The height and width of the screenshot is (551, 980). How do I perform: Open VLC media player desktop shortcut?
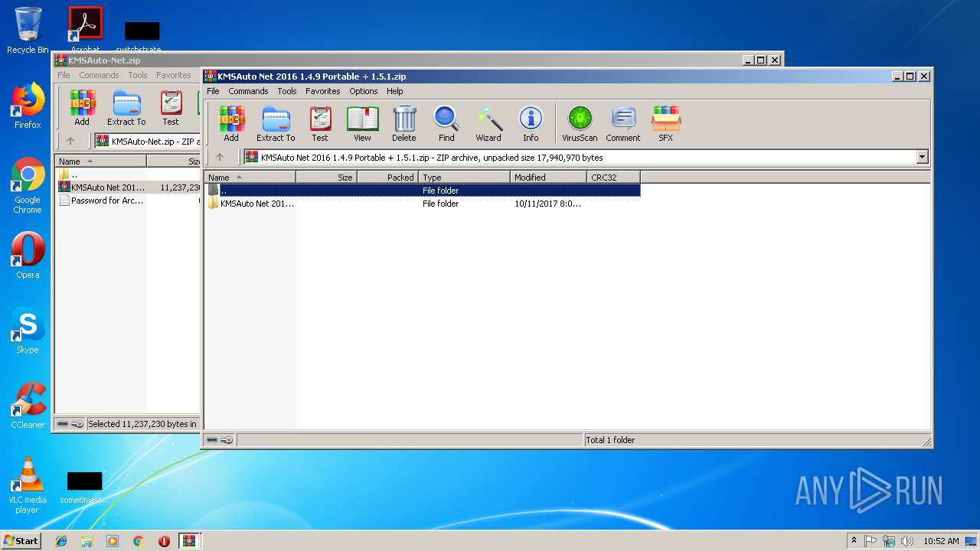(28, 484)
